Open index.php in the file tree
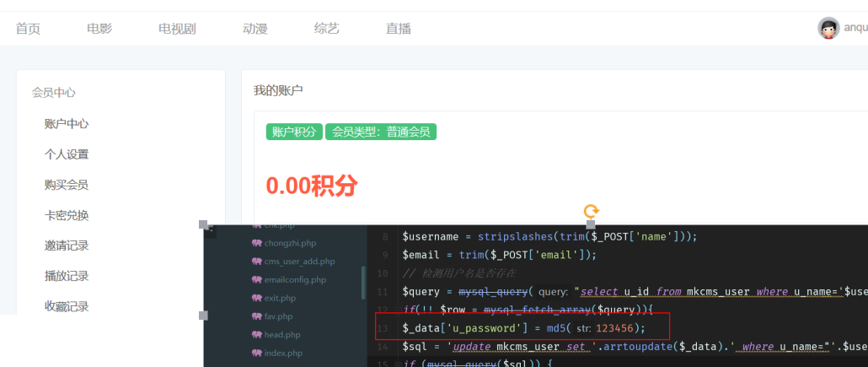This screenshot has height=367, width=868. click(283, 353)
